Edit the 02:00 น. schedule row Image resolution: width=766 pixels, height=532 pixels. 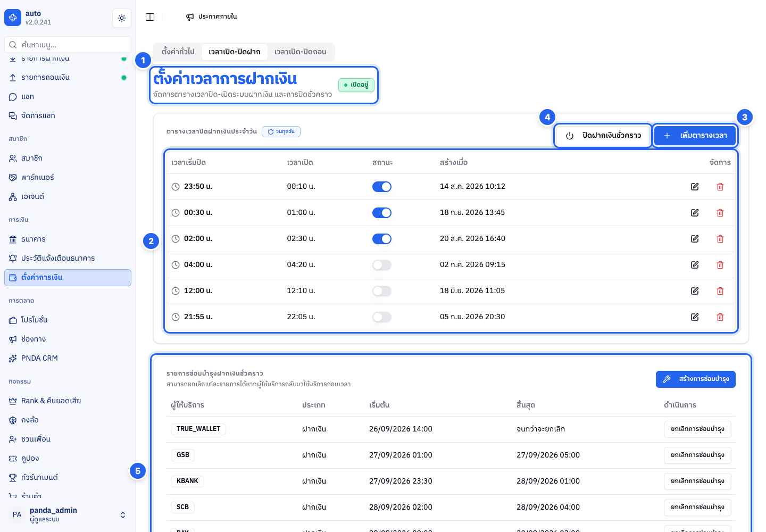pyautogui.click(x=695, y=239)
